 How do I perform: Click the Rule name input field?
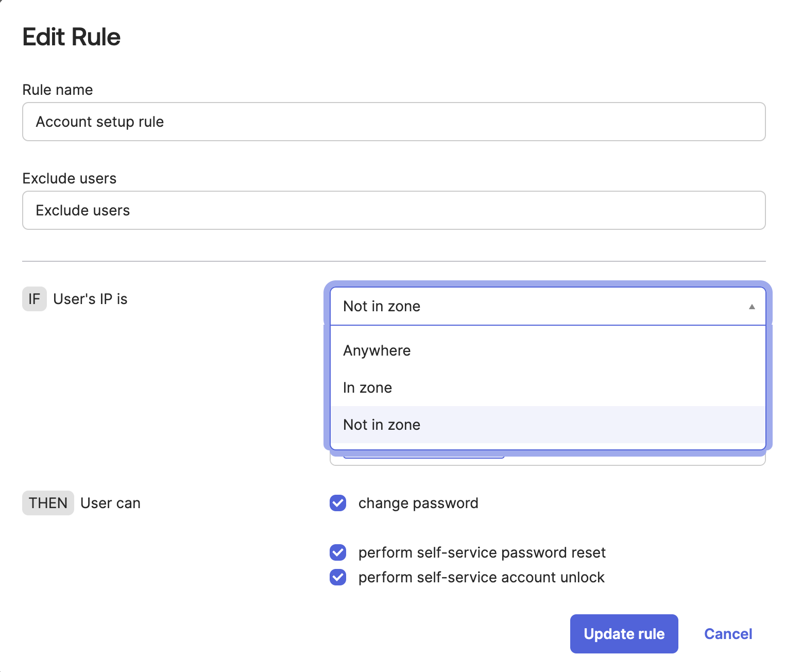coord(394,122)
